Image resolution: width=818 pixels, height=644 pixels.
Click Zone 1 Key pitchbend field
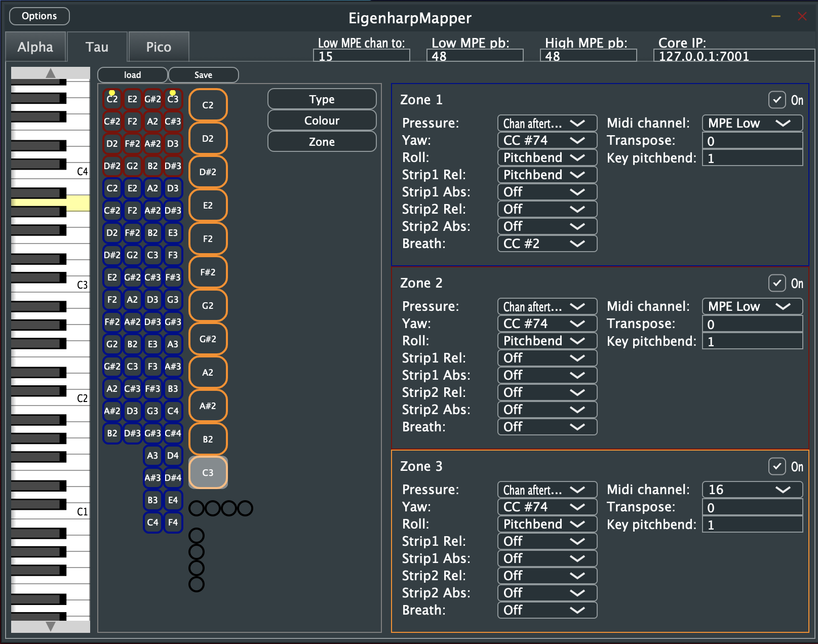(752, 158)
